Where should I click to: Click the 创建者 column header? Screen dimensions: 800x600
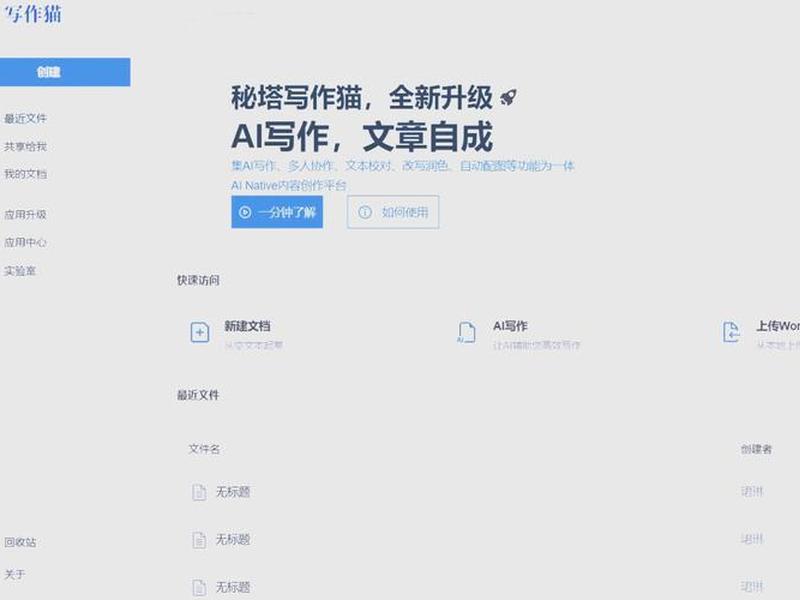click(757, 449)
